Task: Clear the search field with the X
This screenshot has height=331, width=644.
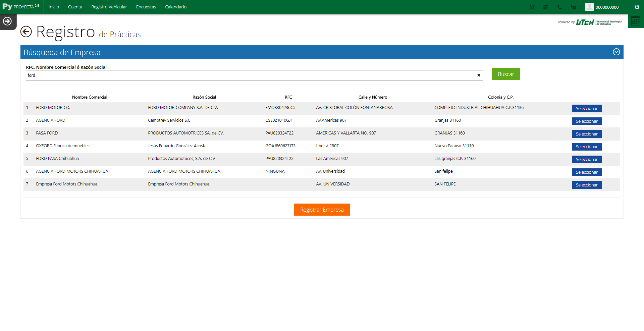Action: (479, 75)
